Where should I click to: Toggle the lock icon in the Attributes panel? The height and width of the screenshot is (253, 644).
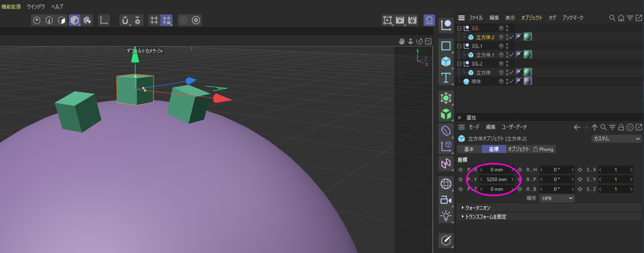tap(621, 127)
